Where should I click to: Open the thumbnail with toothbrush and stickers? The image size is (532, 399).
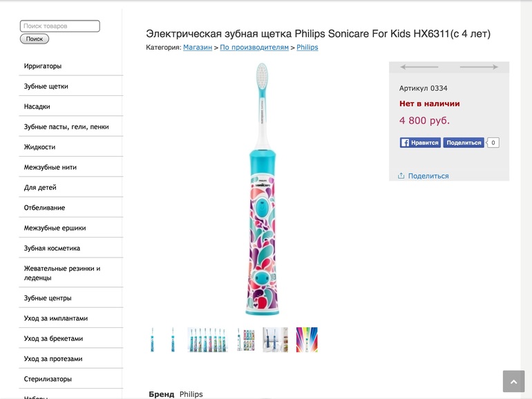(x=245, y=340)
